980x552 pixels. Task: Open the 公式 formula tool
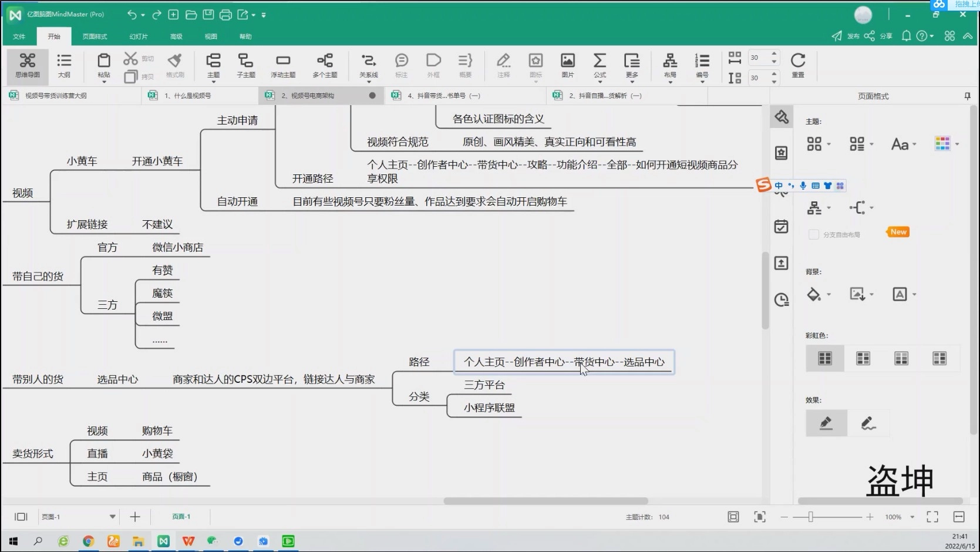(x=600, y=66)
